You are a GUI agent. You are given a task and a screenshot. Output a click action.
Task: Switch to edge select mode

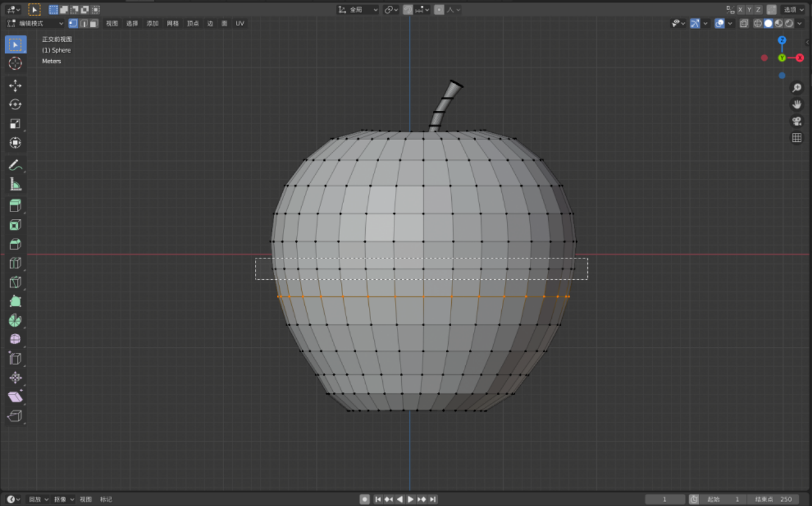coord(84,23)
